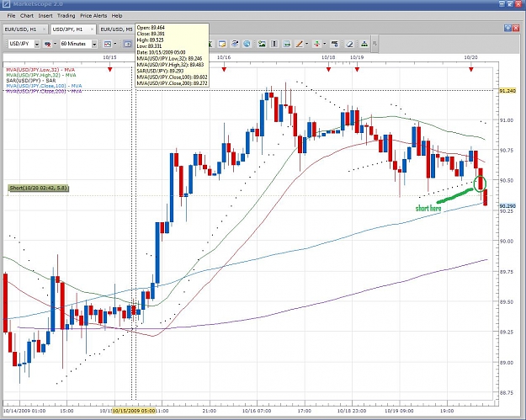Click the 10/19 09:00 time axis label
Viewport: 526px width, 420px height.
(x=400, y=411)
